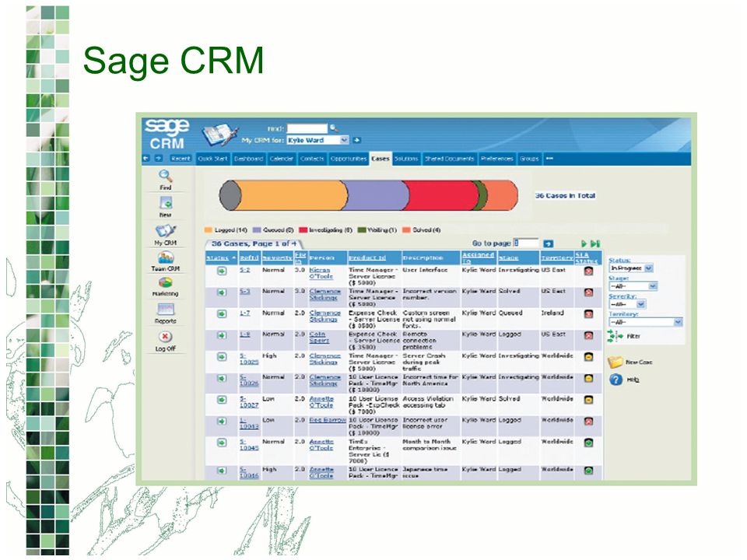This screenshot has height=560, width=747.
Task: Click the orange Logged segment of the case bar
Action: coord(293,195)
